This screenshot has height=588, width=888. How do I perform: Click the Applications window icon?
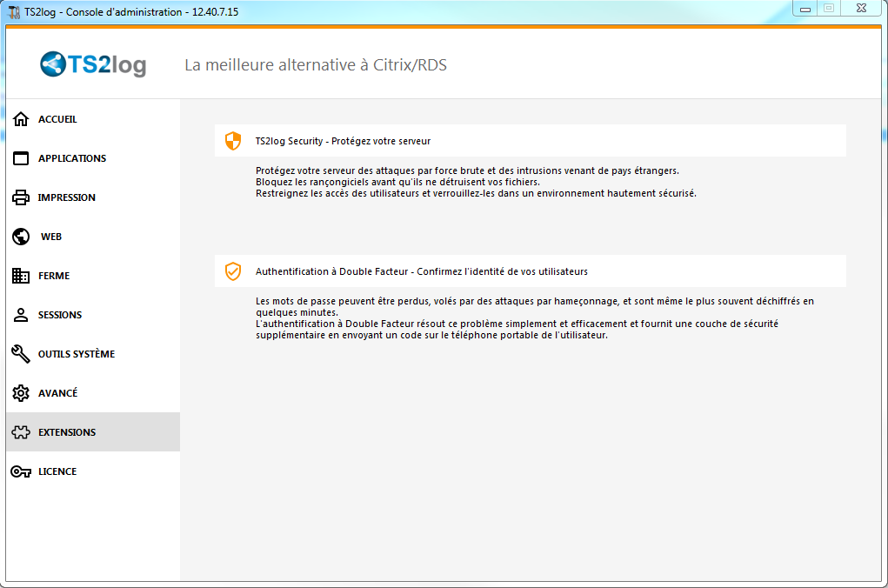pos(21,158)
